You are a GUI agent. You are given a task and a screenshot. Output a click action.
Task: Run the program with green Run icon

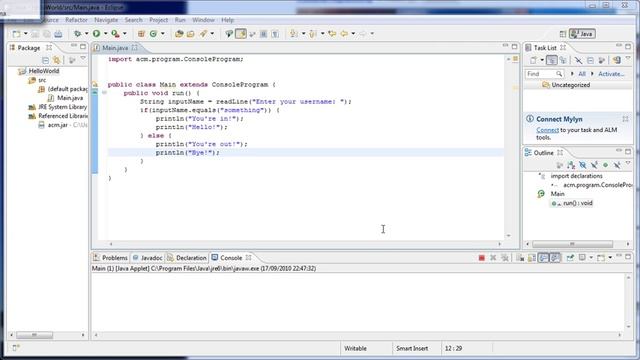pyautogui.click(x=96, y=34)
